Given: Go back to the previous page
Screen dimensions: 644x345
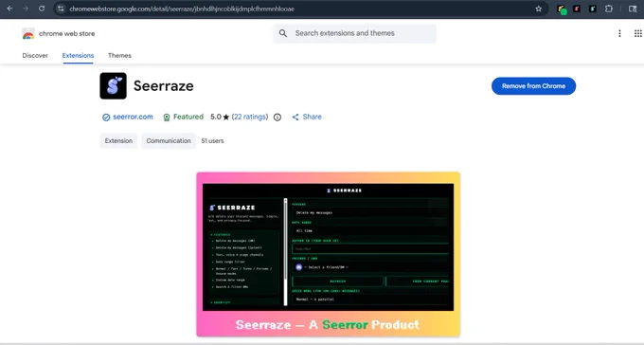Looking at the screenshot, I should click(x=9, y=9).
